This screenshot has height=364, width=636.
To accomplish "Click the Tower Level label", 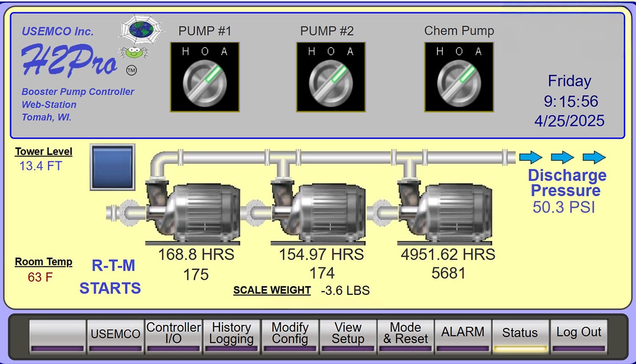I will coord(44,152).
